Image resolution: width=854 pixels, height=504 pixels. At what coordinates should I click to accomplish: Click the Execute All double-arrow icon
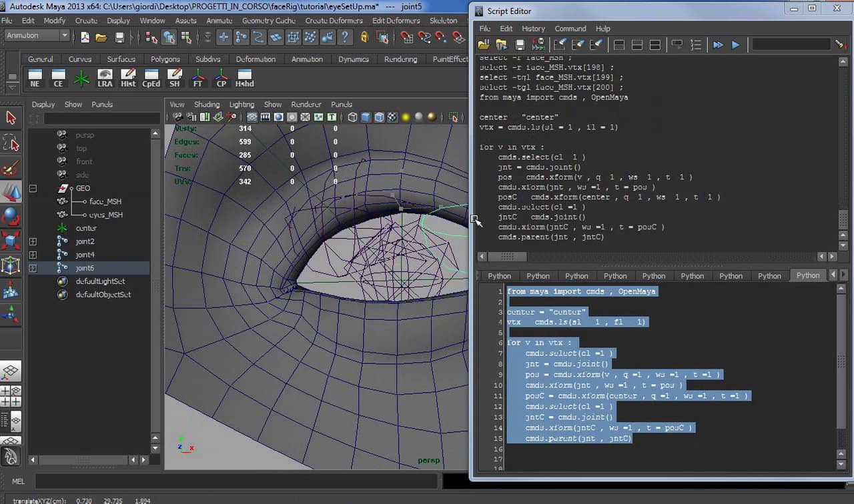(718, 45)
